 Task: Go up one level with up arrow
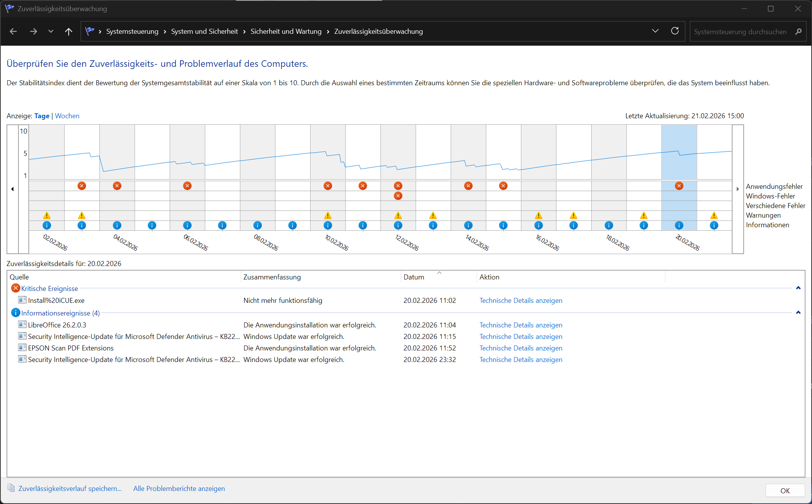click(69, 31)
